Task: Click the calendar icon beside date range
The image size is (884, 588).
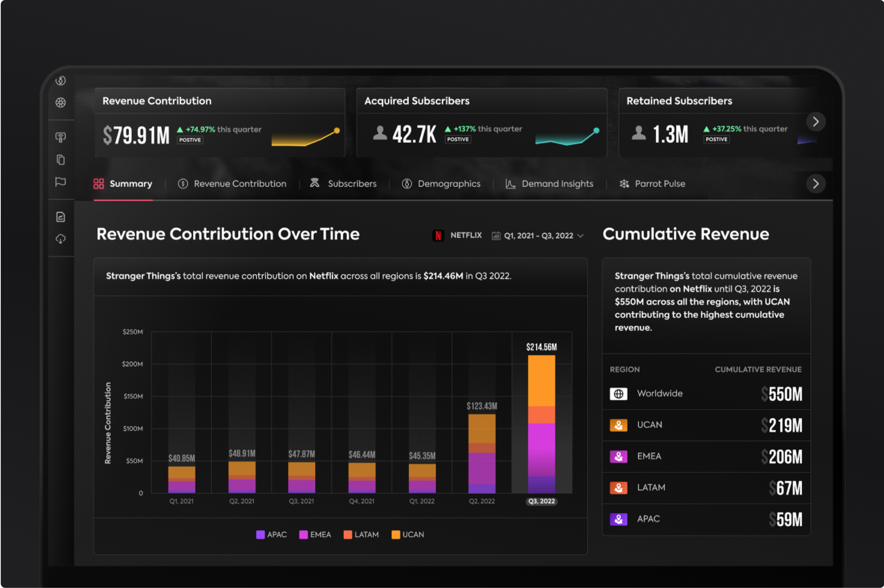Action: (496, 235)
